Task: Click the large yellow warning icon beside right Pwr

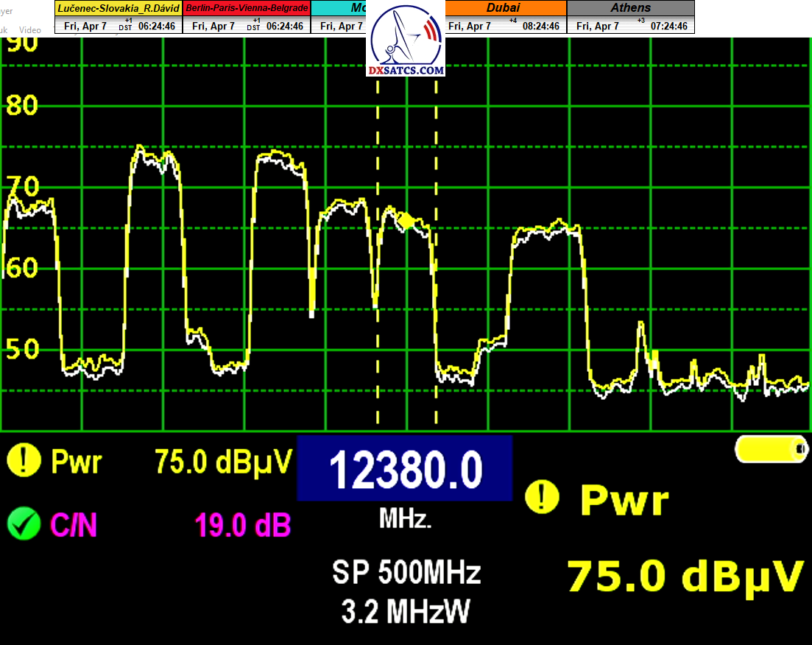Action: pos(541,498)
